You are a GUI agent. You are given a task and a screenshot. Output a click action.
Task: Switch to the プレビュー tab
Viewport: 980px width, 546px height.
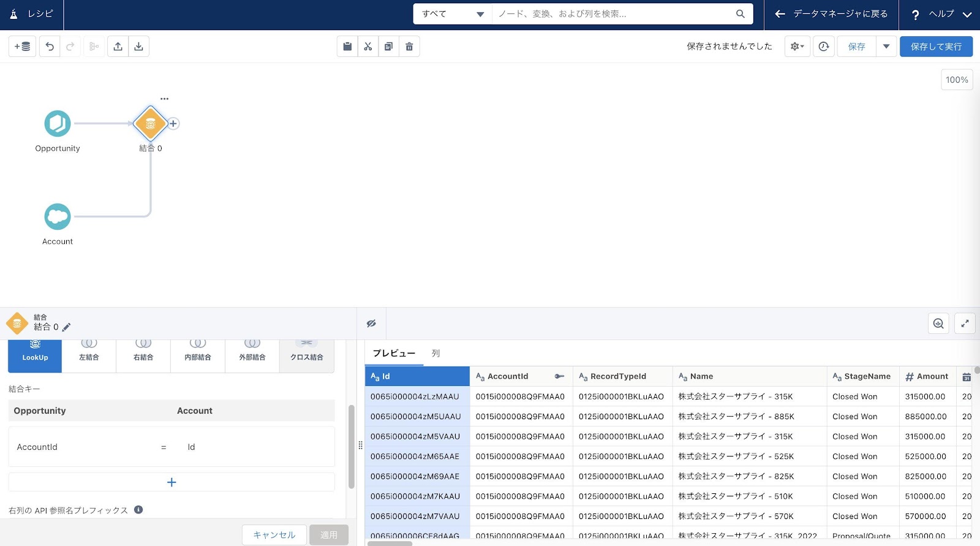(x=394, y=354)
